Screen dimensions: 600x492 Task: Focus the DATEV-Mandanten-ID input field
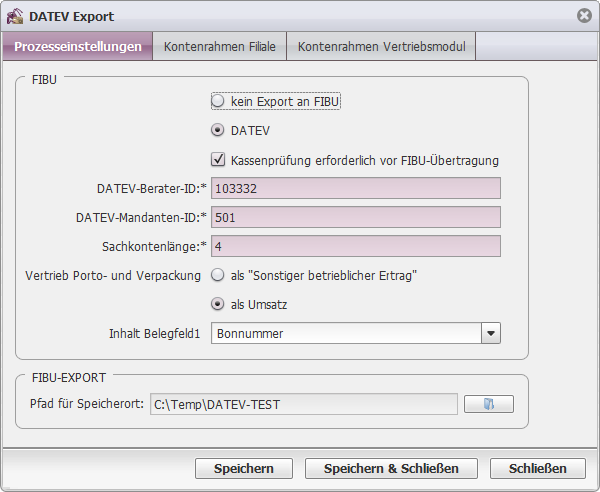tap(356, 217)
